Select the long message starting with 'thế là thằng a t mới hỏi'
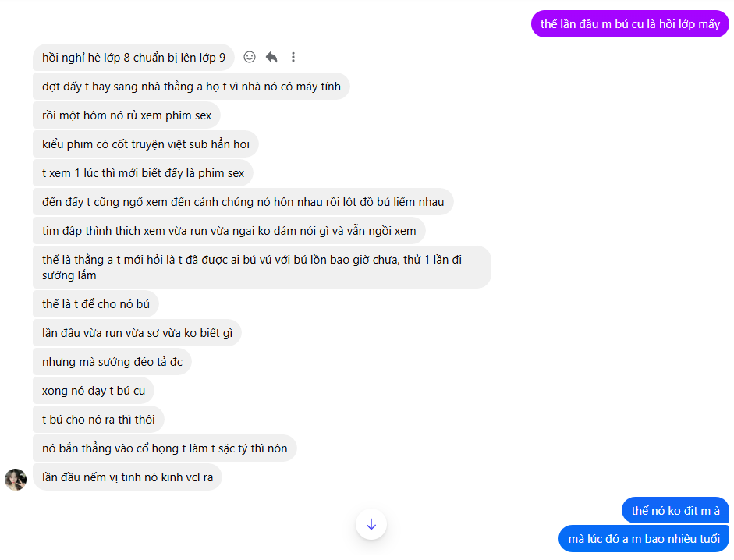The height and width of the screenshot is (560, 734). (261, 267)
